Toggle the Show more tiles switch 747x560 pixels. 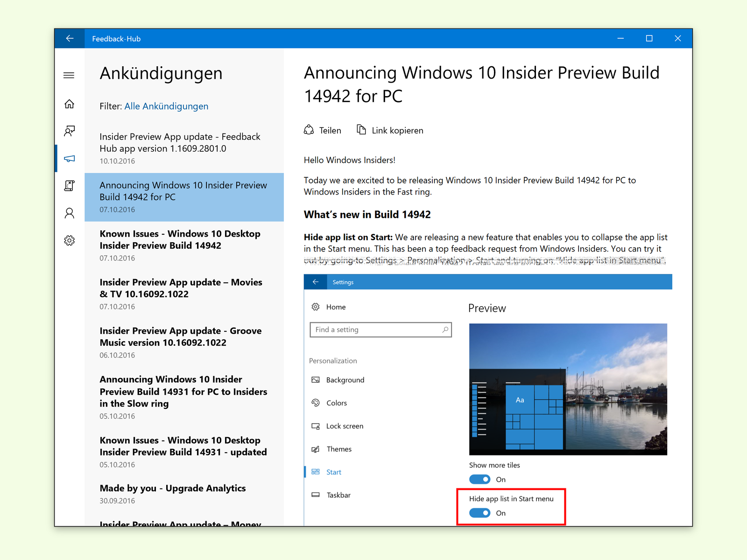(480, 479)
